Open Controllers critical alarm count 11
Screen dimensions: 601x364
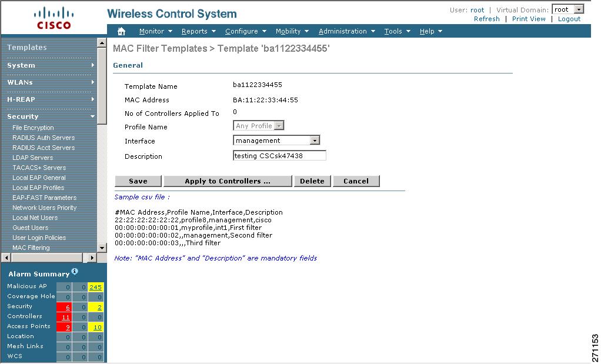tap(64, 318)
